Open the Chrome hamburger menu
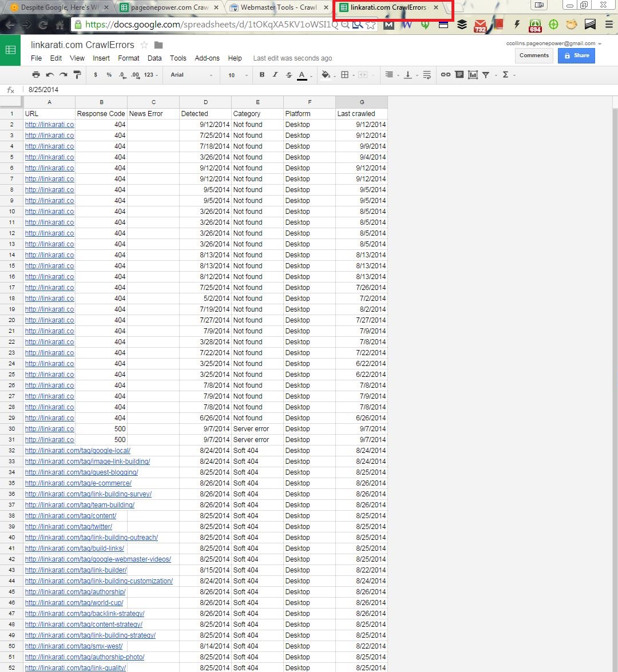The height and width of the screenshot is (672, 618). tap(609, 25)
